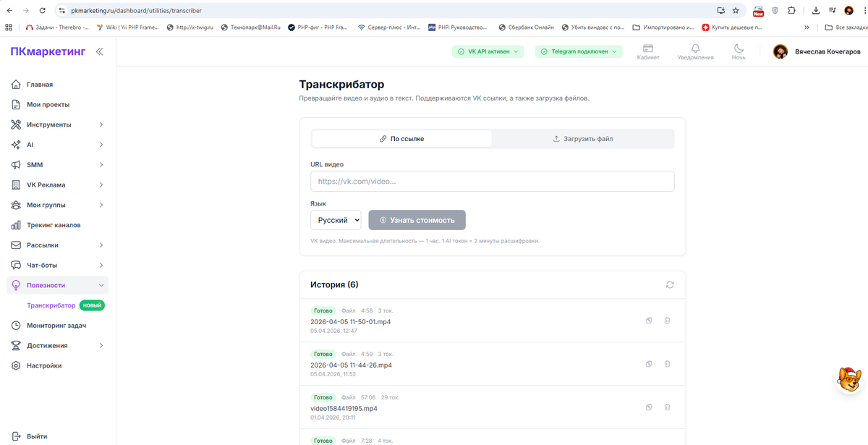868x445 pixels.
Task: Click the Рассылки envelope icon
Action: [16, 245]
